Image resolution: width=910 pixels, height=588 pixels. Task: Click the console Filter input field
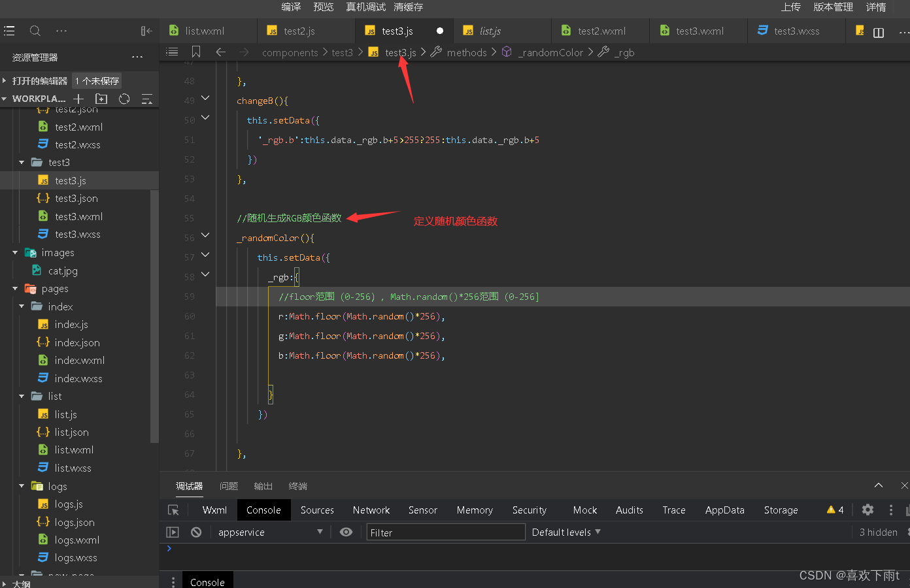pos(446,532)
